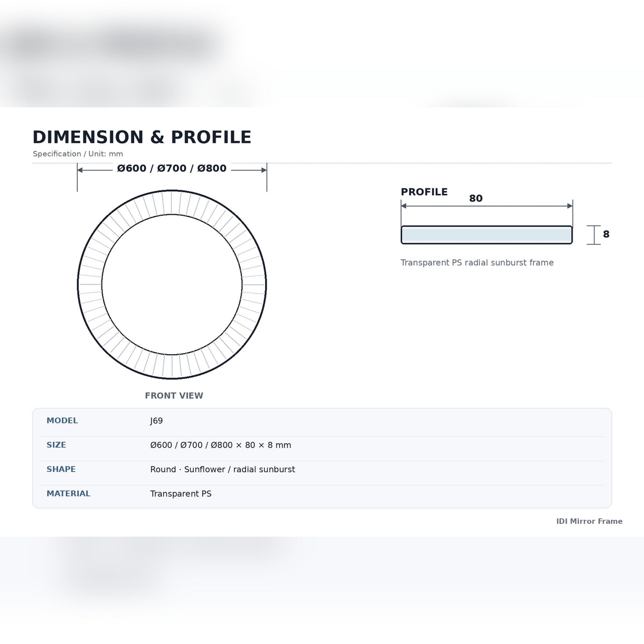Select the model value "J69"
Screen dimensions: 644x644
tap(157, 421)
